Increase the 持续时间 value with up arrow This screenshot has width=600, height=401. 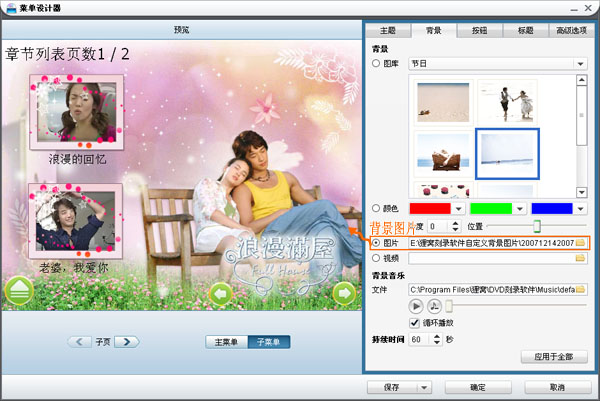(437, 336)
